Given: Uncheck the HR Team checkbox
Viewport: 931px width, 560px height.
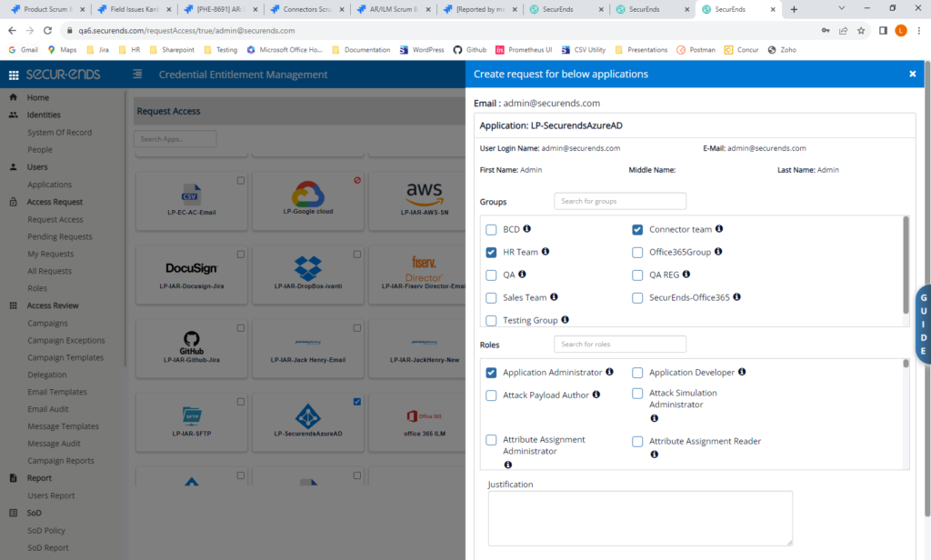Looking at the screenshot, I should [491, 253].
